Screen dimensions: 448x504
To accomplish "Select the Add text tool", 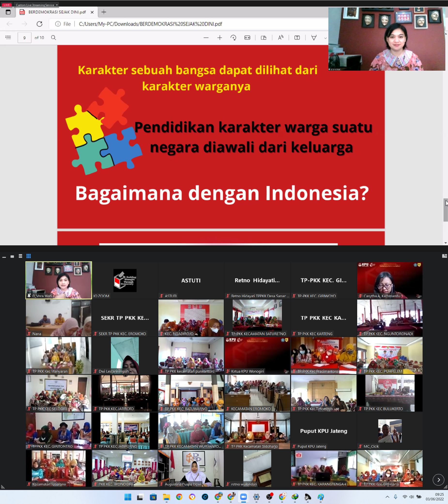I will click(x=297, y=38).
